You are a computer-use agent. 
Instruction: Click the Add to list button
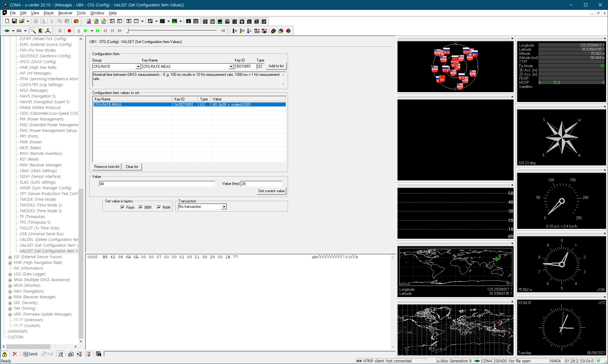tap(276, 66)
